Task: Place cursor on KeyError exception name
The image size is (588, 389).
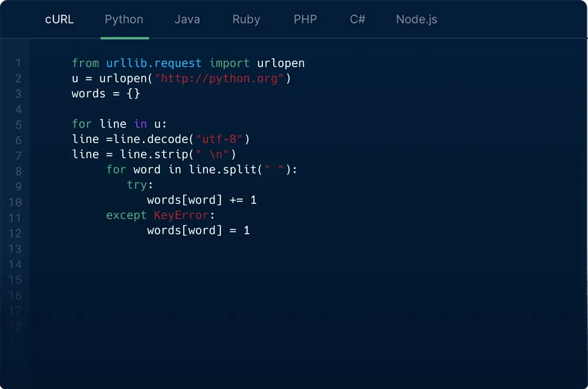Action: [181, 215]
